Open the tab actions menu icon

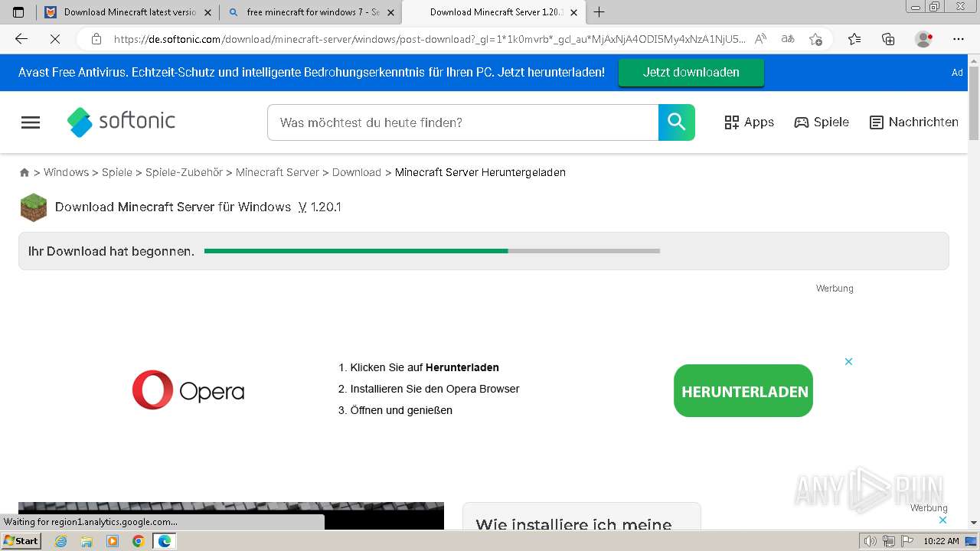coord(18,12)
